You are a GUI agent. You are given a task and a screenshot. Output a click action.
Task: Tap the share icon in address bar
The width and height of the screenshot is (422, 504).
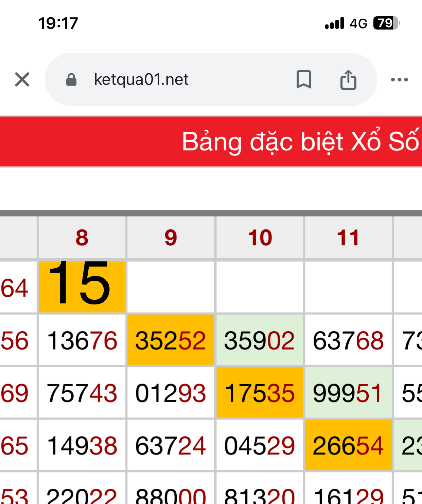(x=348, y=80)
